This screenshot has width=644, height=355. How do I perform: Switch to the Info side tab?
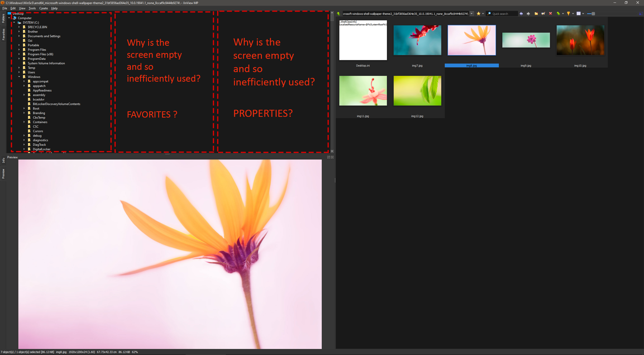(3, 160)
